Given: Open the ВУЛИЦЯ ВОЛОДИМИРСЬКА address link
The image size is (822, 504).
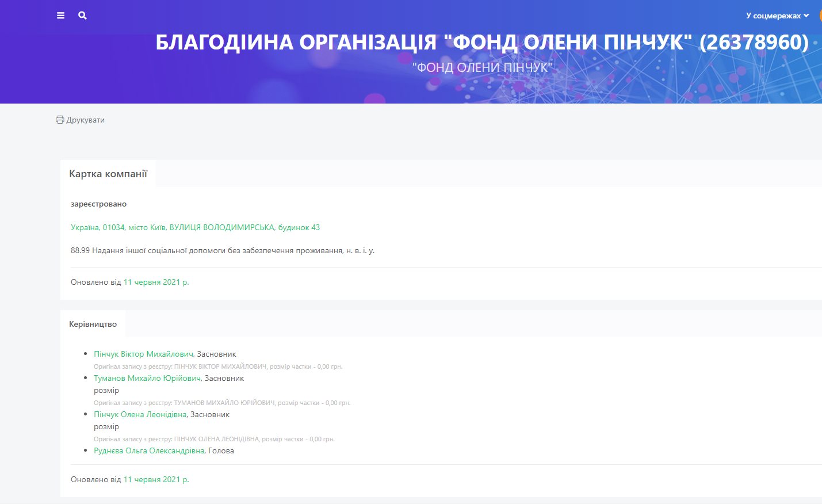Looking at the screenshot, I should coord(195,227).
